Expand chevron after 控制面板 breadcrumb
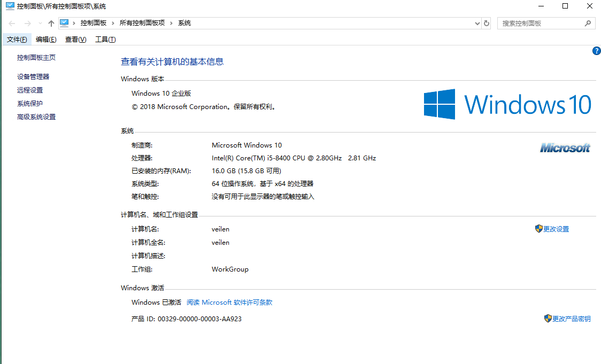Viewport: 601px width, 364px height. pyautogui.click(x=113, y=23)
